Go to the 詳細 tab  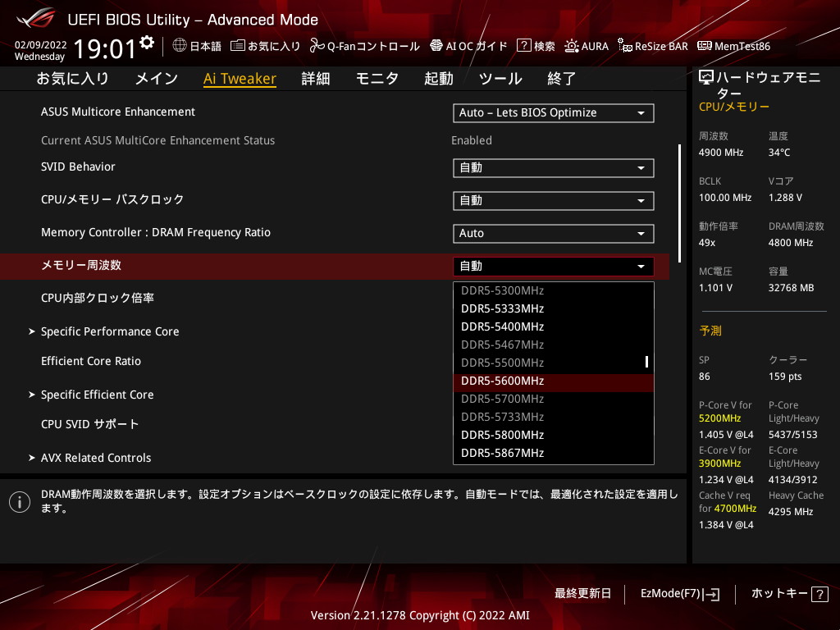coord(316,79)
